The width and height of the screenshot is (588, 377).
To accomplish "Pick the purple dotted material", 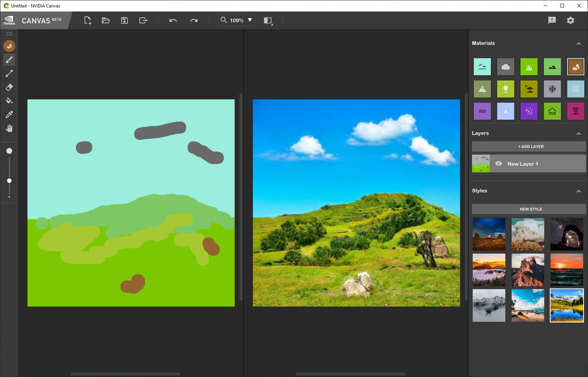I will click(x=529, y=111).
